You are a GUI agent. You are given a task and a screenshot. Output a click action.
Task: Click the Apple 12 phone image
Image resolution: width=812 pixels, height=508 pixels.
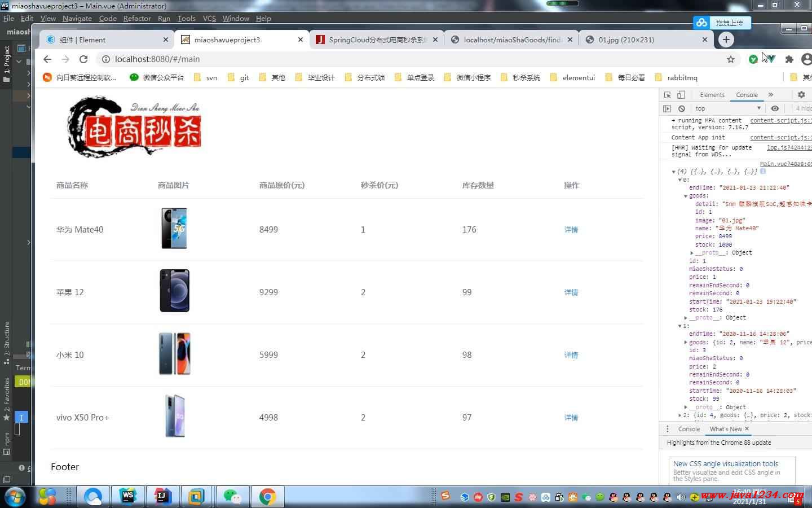pyautogui.click(x=174, y=291)
